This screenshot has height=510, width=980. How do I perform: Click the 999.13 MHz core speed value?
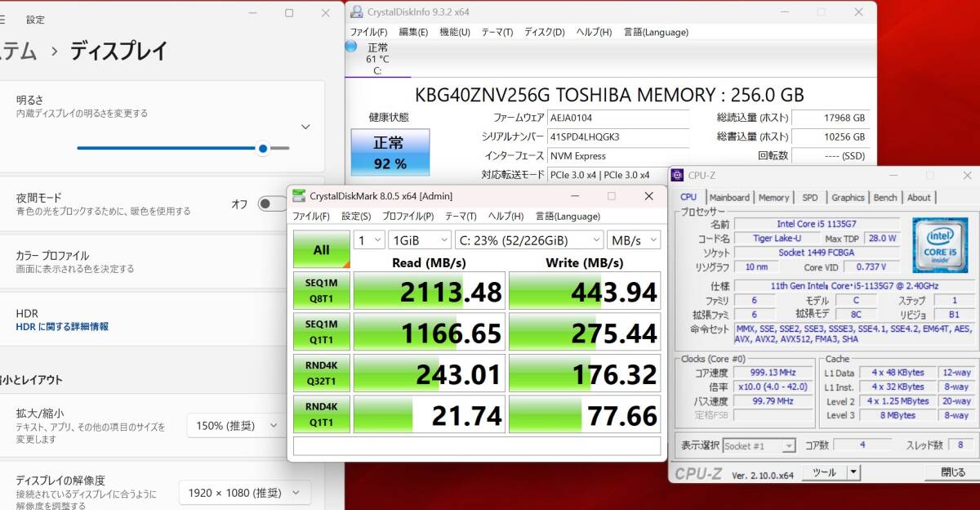tap(773, 372)
